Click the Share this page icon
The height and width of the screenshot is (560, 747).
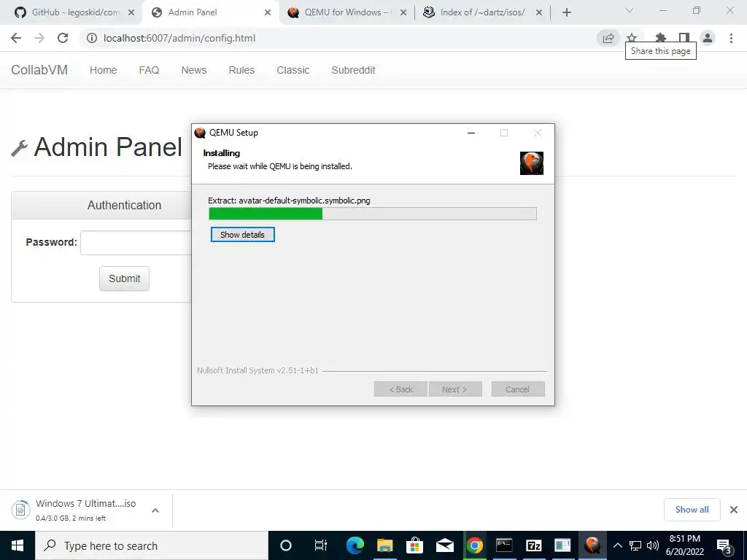coord(608,38)
